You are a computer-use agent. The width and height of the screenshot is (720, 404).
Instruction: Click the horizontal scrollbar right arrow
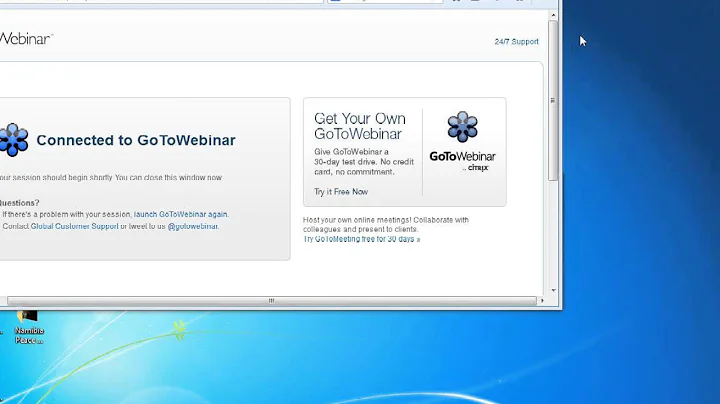542,301
